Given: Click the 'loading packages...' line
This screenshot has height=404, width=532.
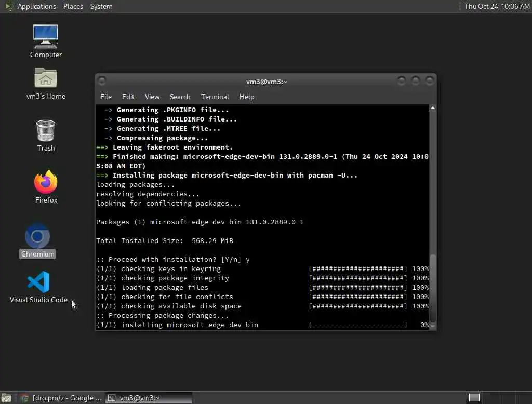Looking at the screenshot, I should point(136,185).
